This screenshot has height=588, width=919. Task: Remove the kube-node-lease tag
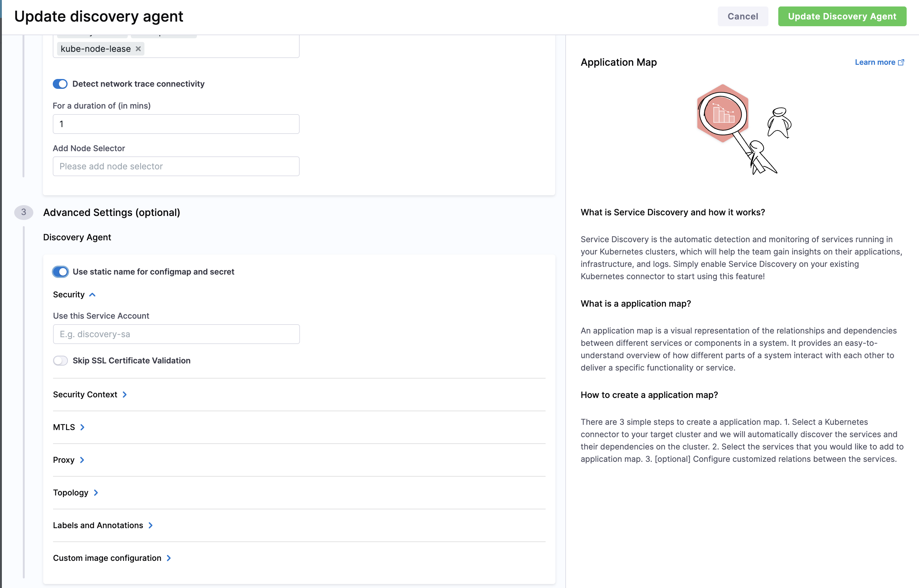pyautogui.click(x=138, y=49)
